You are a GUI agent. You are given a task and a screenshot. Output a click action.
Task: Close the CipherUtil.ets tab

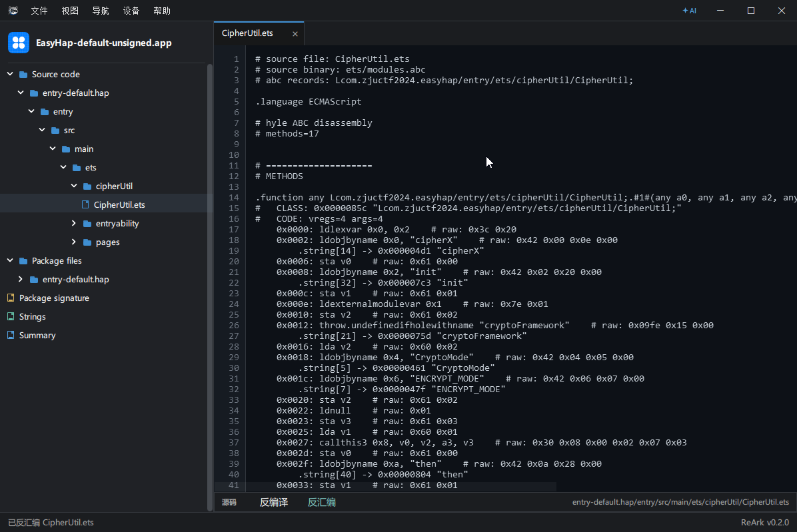295,34
